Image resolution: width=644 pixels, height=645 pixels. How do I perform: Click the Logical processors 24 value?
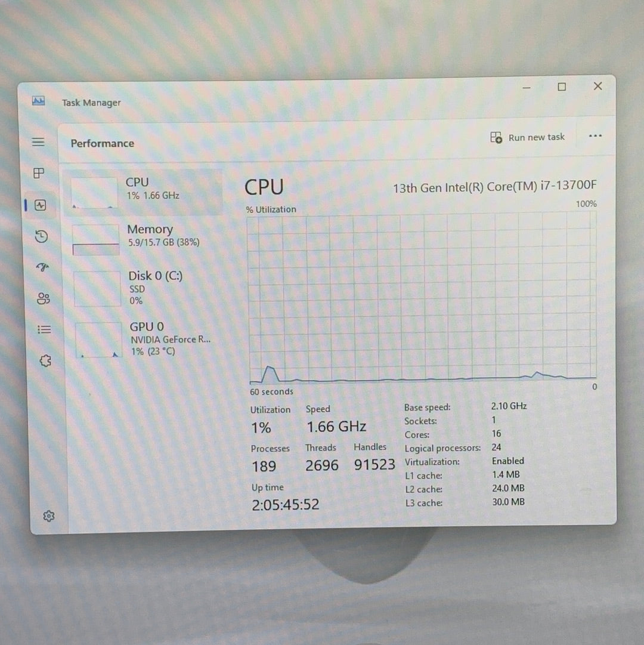click(496, 447)
